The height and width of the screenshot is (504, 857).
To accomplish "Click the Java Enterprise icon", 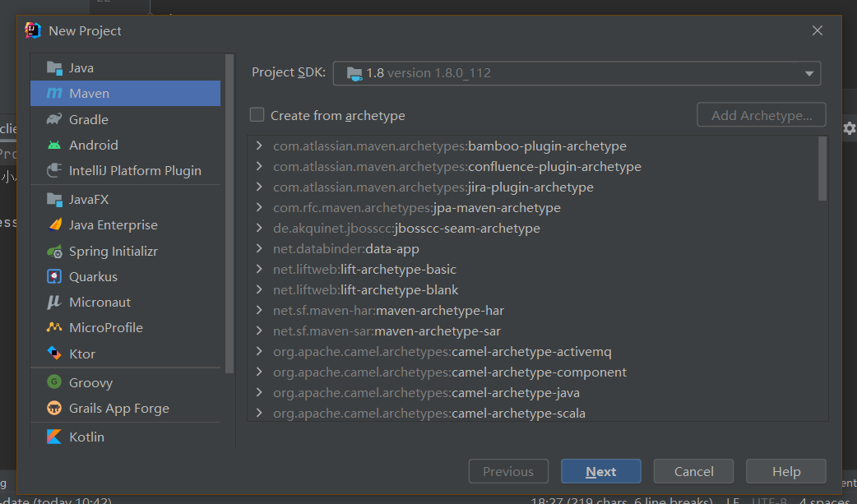I will (54, 224).
